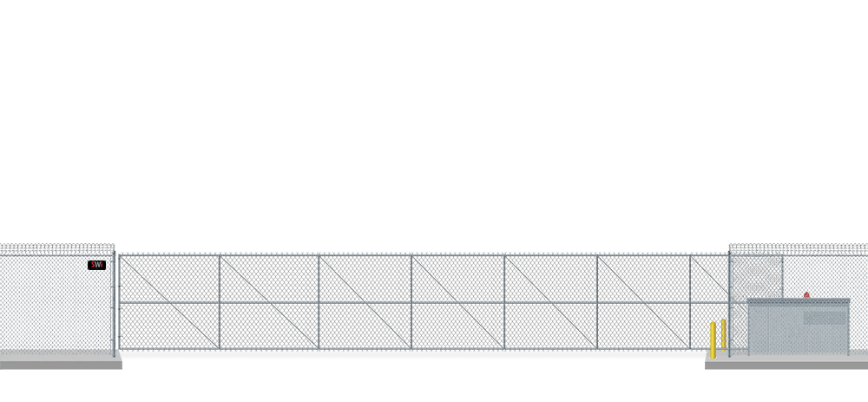Click the razor wire atop left fence
Viewport: 868px width, 402px height.
point(56,248)
